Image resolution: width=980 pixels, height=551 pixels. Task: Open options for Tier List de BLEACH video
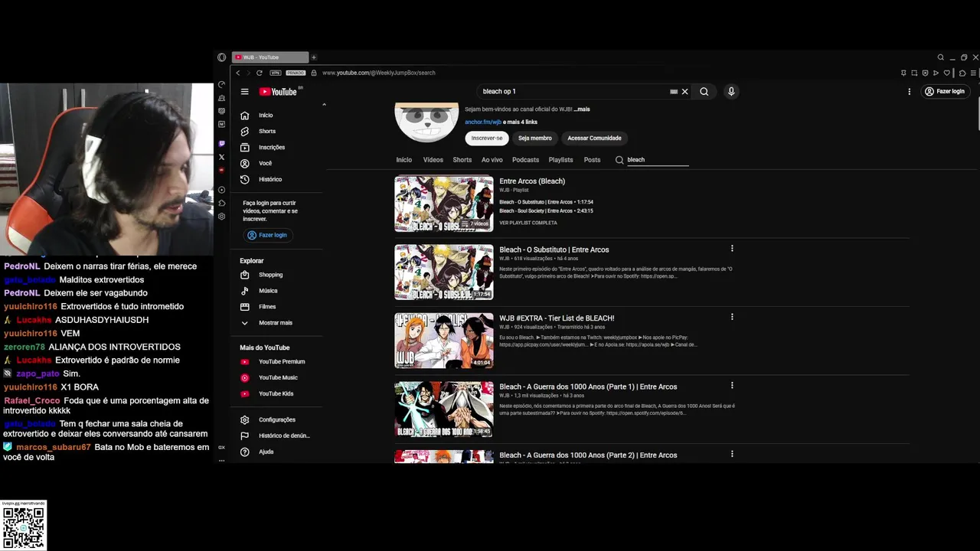click(x=732, y=317)
